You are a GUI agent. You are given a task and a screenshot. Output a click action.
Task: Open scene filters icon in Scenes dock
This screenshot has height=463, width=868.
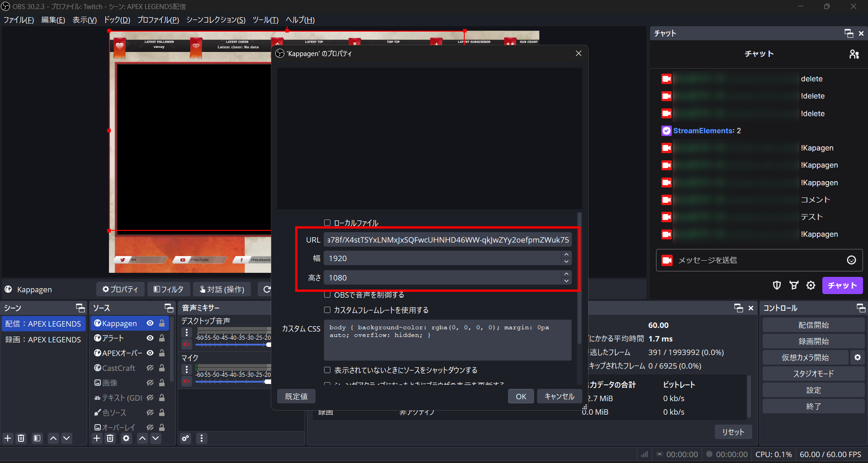pyautogui.click(x=37, y=438)
